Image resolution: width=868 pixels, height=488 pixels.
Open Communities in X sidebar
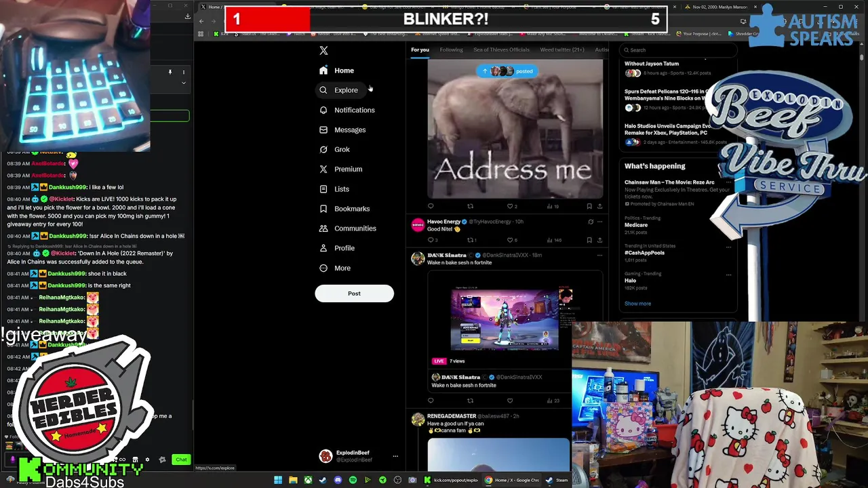coord(347,228)
